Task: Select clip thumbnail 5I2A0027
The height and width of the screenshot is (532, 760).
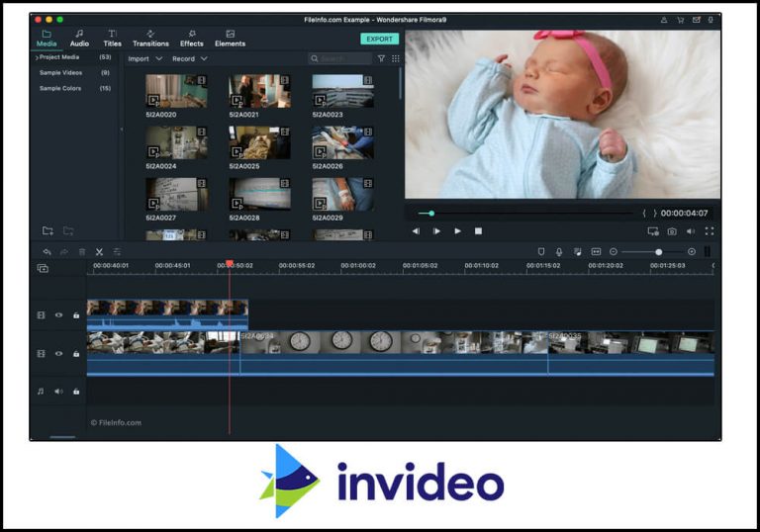Action: pos(176,194)
